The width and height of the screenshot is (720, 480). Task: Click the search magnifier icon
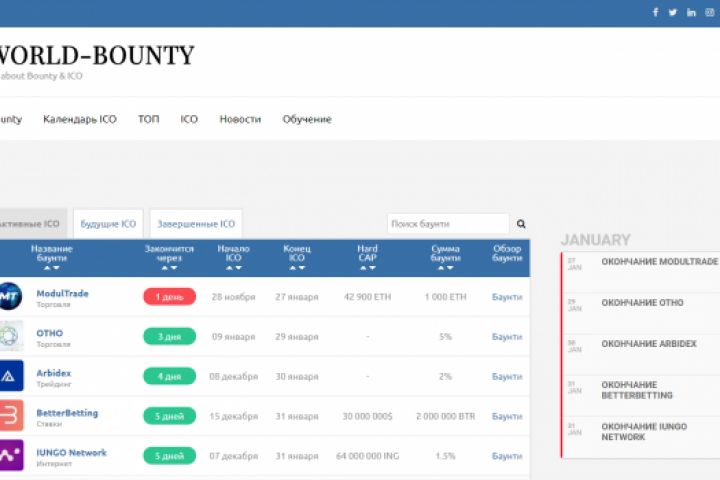tap(521, 224)
